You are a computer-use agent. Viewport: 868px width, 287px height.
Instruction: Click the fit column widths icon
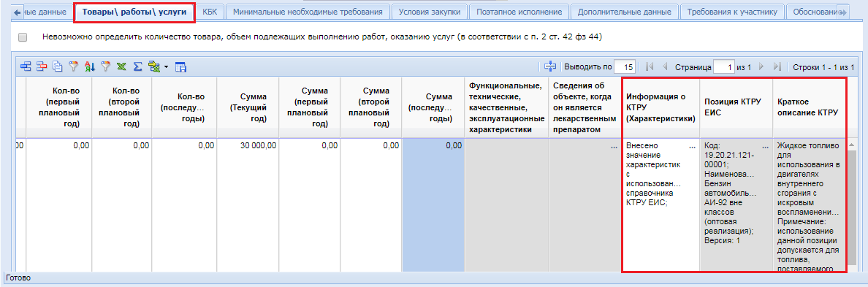click(x=549, y=67)
